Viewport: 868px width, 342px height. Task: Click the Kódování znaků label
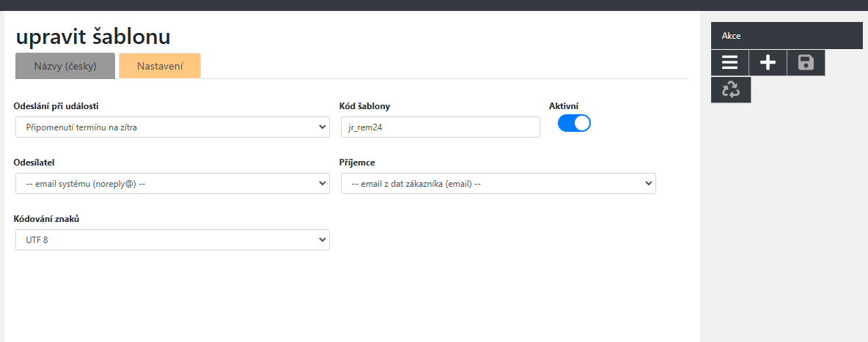[46, 219]
